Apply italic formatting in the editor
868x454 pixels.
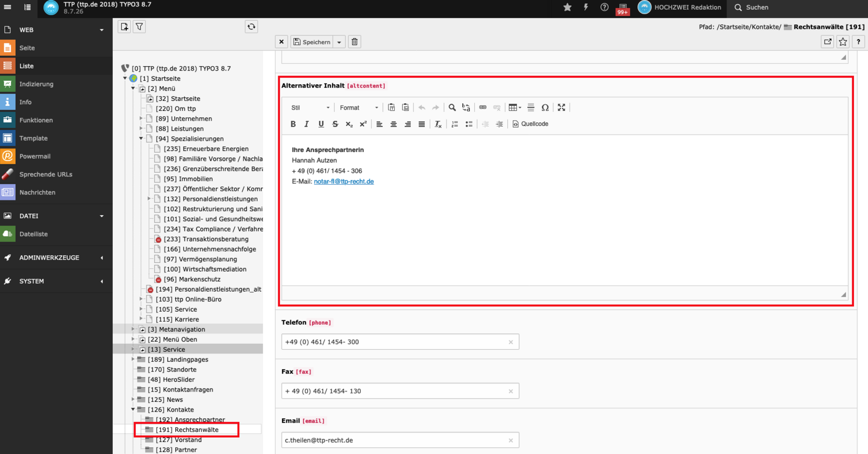click(307, 124)
